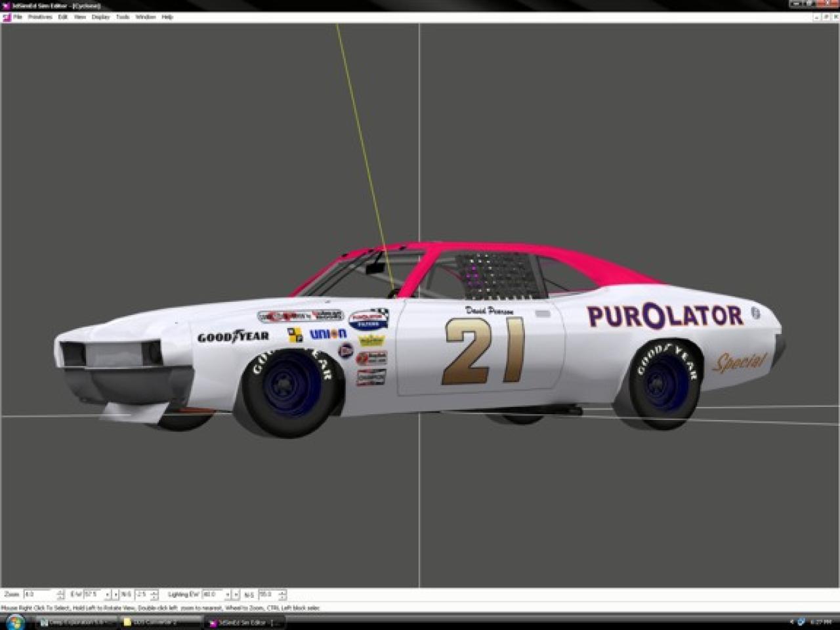Adjust the Lighting N/S spinner arrows
This screenshot has width=840, height=630.
[x=282, y=595]
